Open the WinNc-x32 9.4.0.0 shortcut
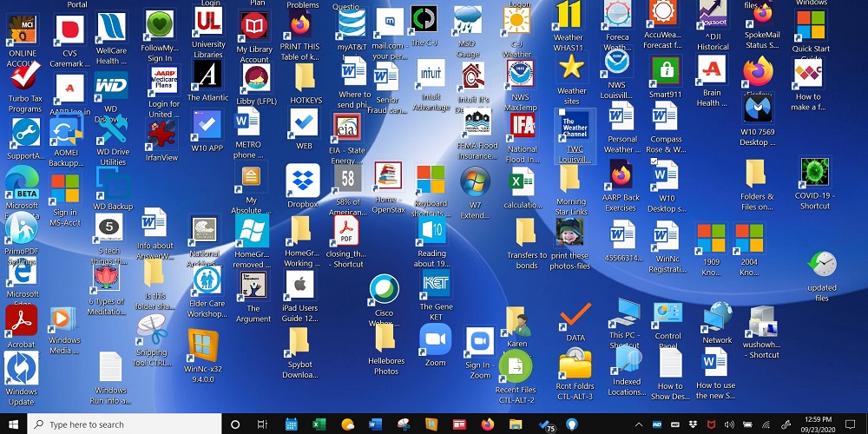The width and height of the screenshot is (868, 434). pyautogui.click(x=202, y=345)
